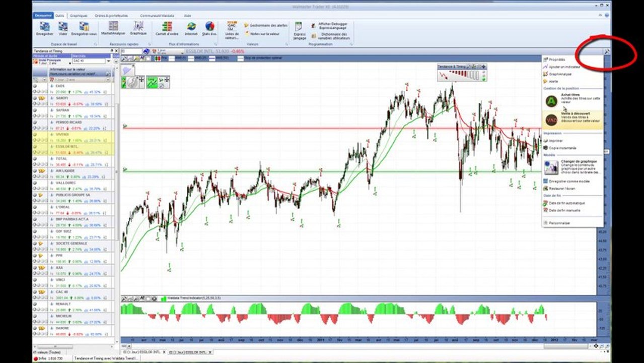
Task: Click the Changer de graphique thumbnail icon
Action: (x=551, y=167)
